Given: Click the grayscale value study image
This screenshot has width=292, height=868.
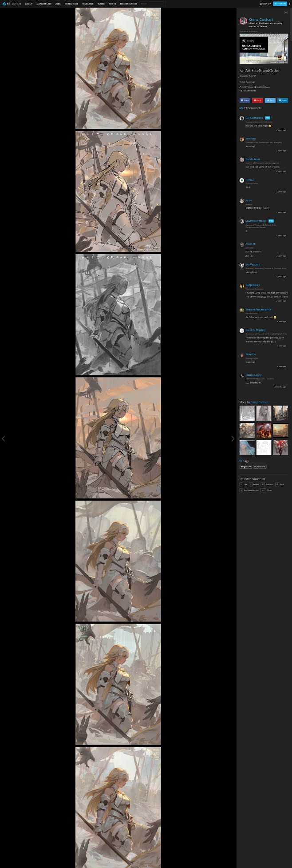Looking at the screenshot, I should pos(118,315).
